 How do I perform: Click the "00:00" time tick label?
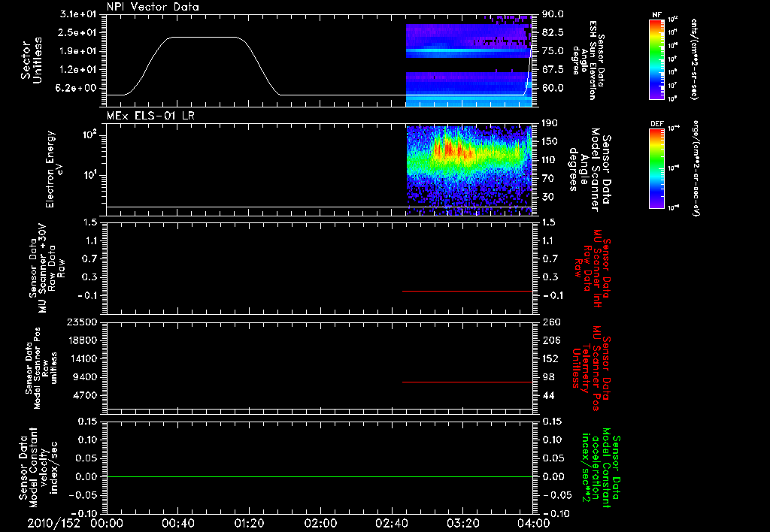[x=107, y=523]
